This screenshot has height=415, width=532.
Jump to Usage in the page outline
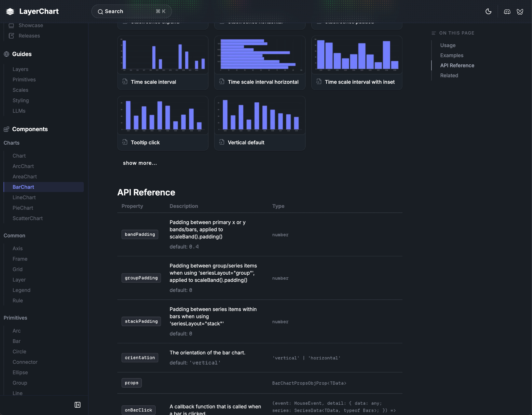(x=448, y=45)
